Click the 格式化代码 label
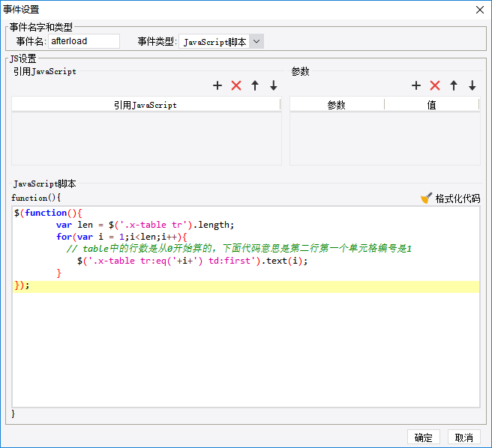The width and height of the screenshot is (492, 448). point(457,199)
